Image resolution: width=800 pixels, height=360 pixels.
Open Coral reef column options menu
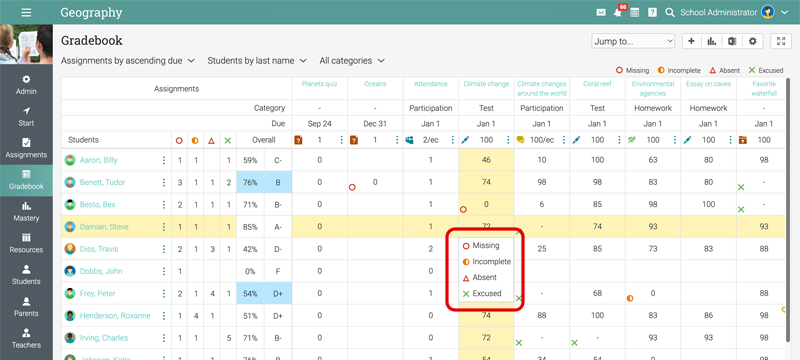[619, 140]
